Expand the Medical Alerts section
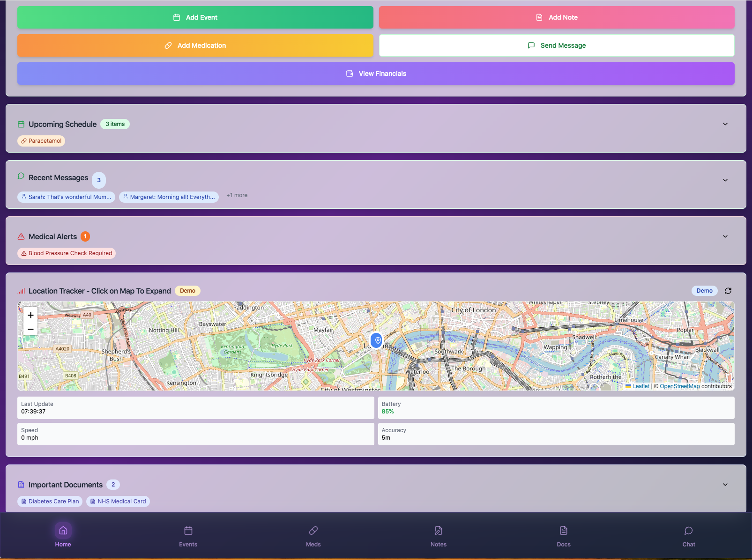 click(725, 236)
